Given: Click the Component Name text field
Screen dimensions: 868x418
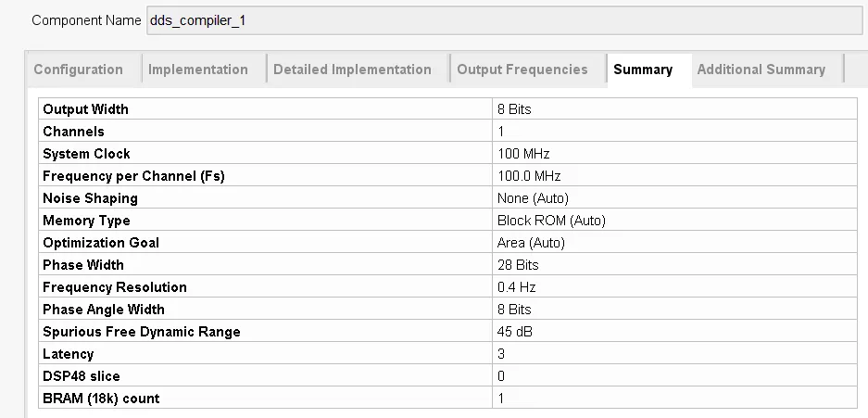Looking at the screenshot, I should click(505, 20).
